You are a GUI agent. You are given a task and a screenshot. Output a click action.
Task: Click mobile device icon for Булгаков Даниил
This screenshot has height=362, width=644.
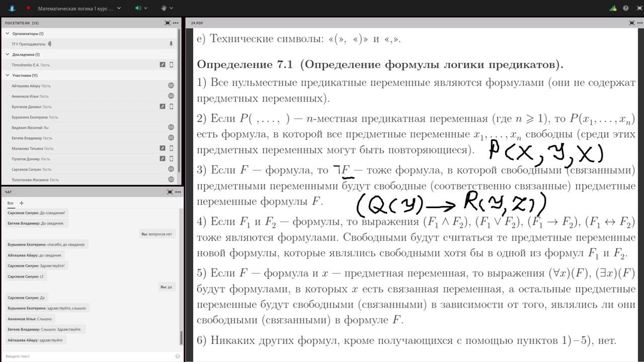point(171,107)
